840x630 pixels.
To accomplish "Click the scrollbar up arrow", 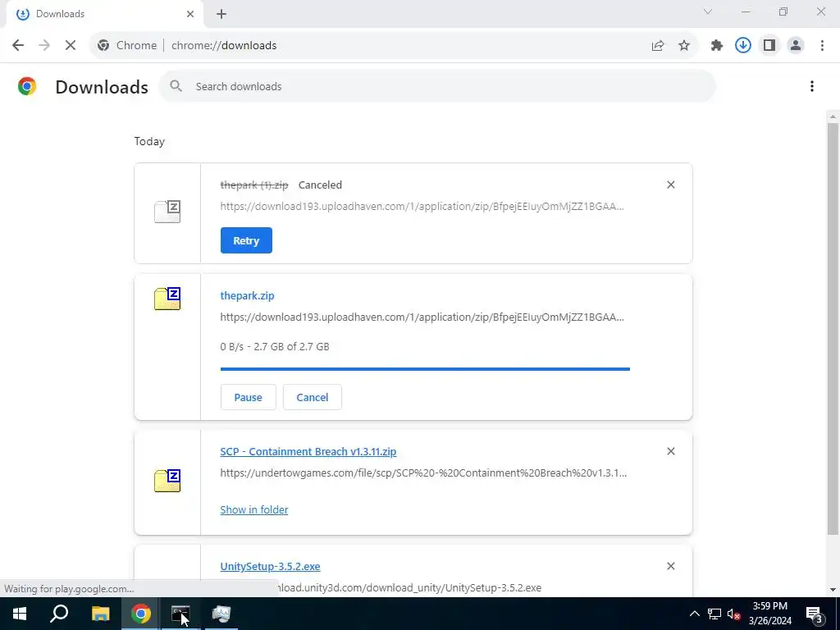I will tap(833, 116).
